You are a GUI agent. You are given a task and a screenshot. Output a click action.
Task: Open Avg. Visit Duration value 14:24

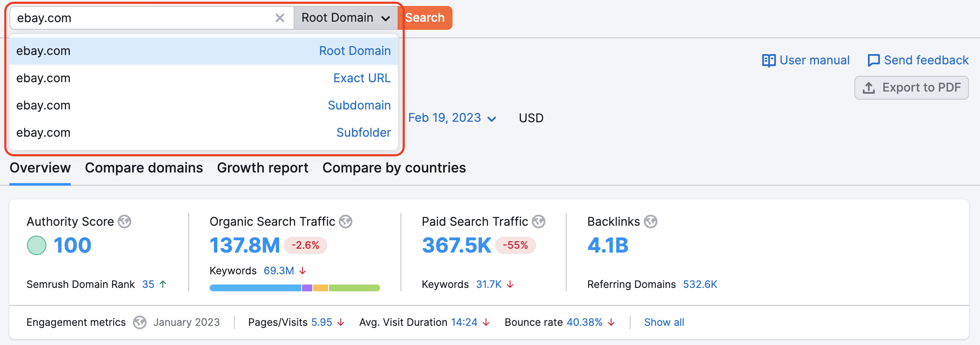pos(464,322)
